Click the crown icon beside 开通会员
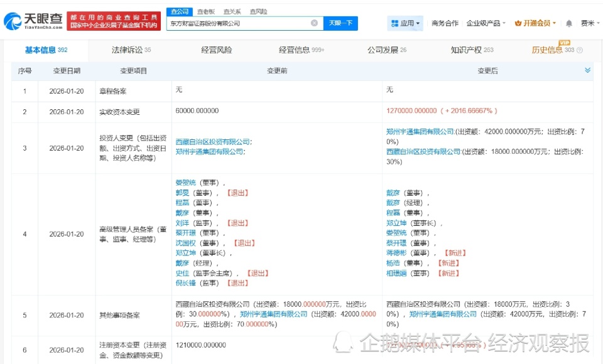Screen dimensions: 603x364 [x=517, y=22]
